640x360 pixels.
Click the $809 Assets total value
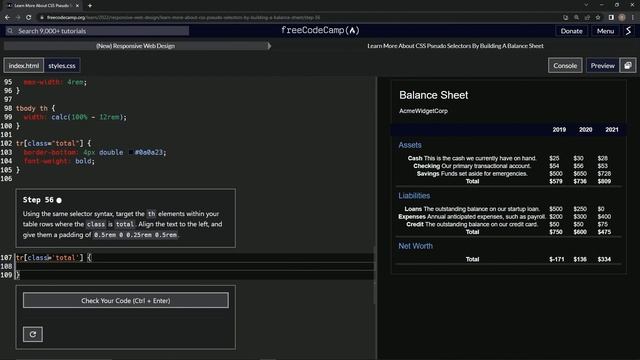point(604,181)
